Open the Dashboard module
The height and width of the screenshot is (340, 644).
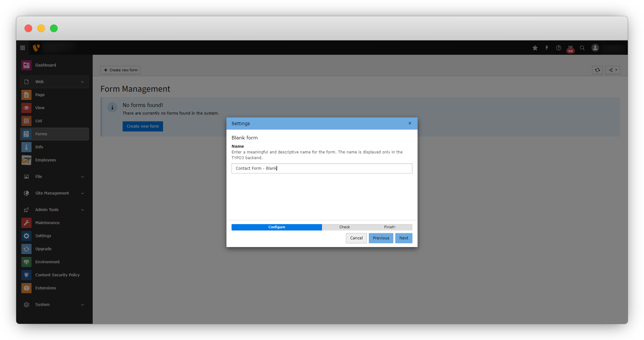tap(46, 65)
